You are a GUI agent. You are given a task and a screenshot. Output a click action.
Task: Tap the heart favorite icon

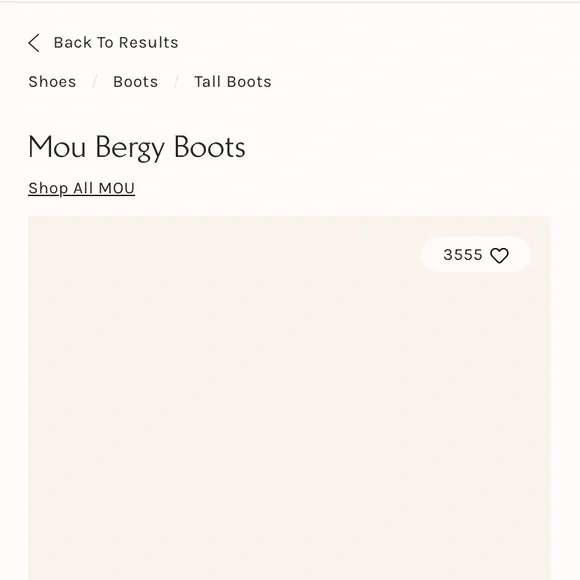click(499, 255)
